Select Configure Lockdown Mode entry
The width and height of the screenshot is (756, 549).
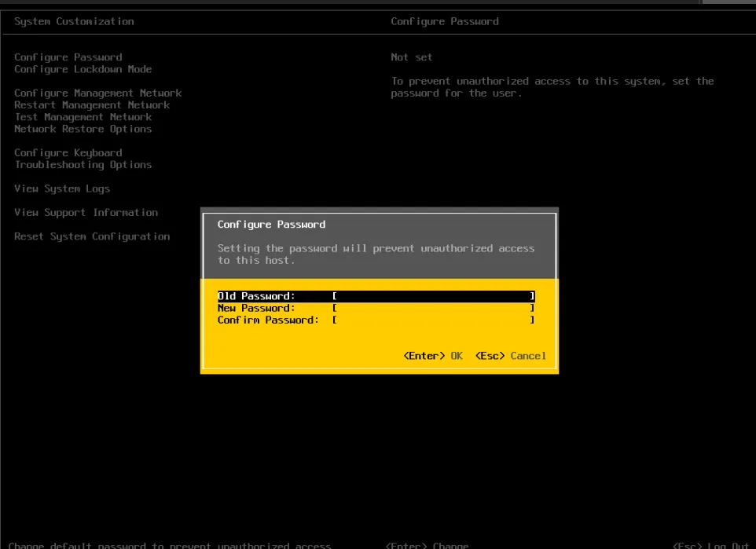click(83, 69)
